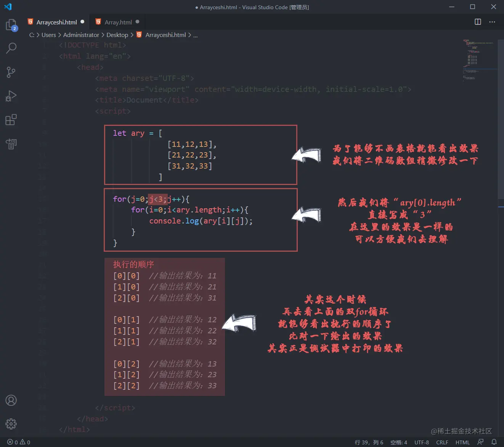Split the editor to the right
This screenshot has height=447, width=504.
tap(478, 22)
